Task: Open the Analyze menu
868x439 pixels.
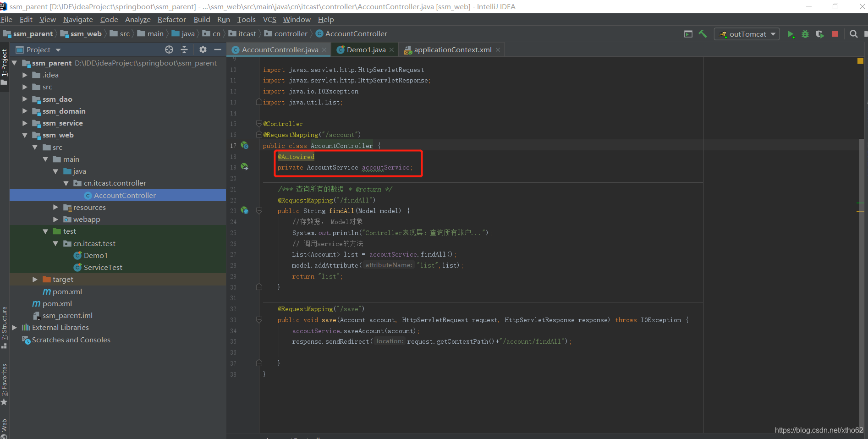Action: [138, 19]
